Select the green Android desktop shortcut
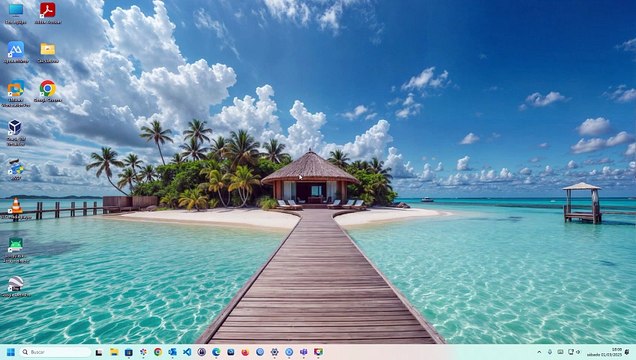 pyautogui.click(x=16, y=250)
